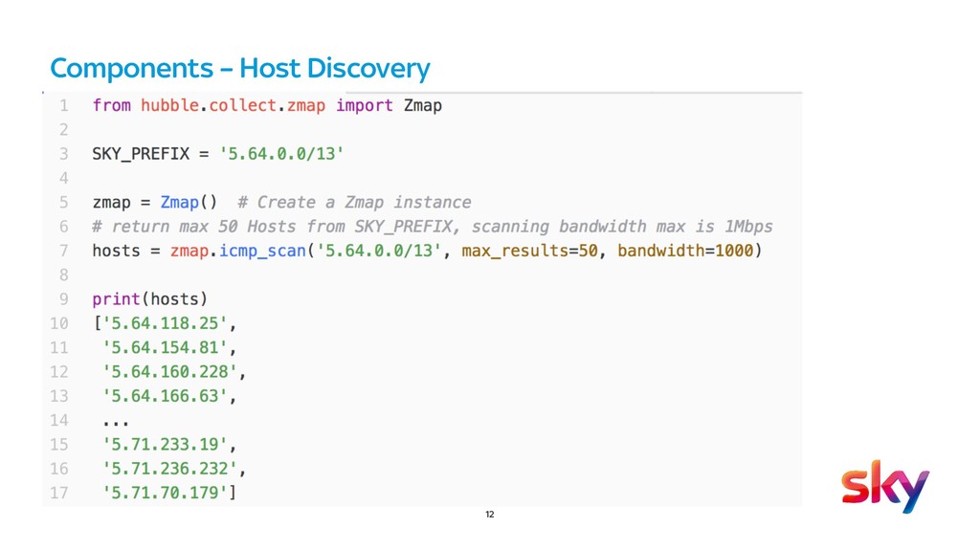980x550 pixels.
Task: Click 'from hubble.collect.zmap import Zmap' on line 1
Action: tap(267, 105)
